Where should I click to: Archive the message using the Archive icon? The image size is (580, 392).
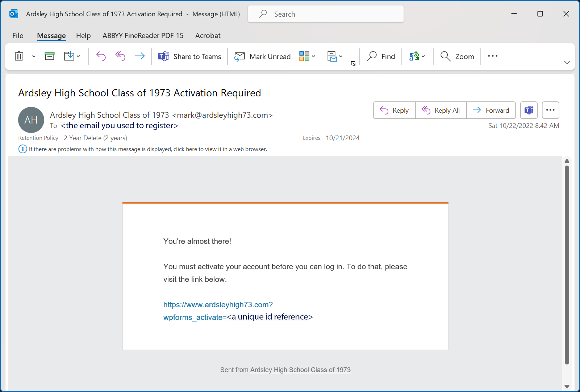coord(50,56)
